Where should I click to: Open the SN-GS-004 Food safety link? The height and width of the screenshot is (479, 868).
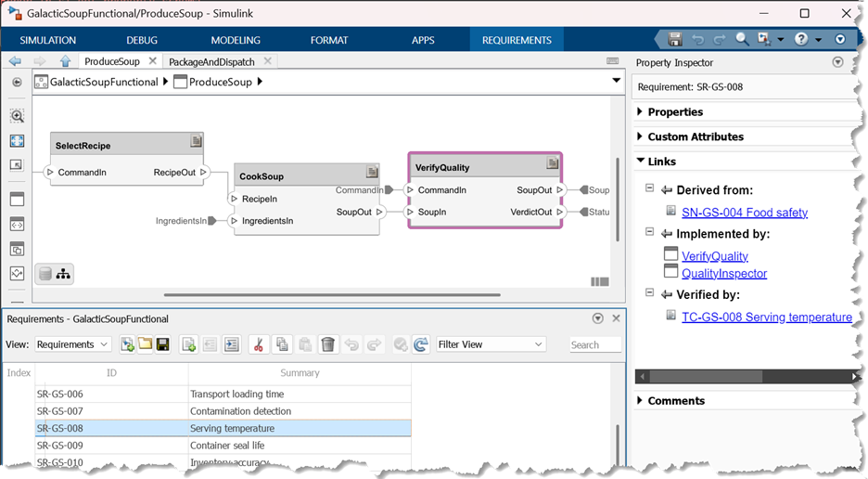coord(744,213)
